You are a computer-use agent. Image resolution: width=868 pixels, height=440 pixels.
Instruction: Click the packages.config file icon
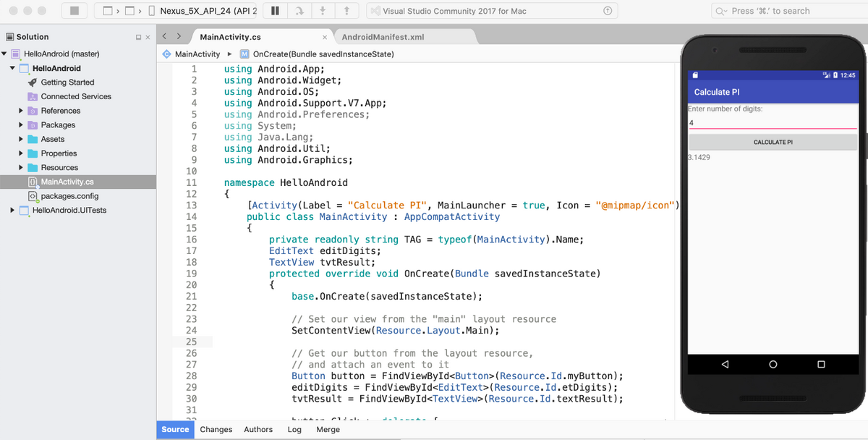[33, 196]
